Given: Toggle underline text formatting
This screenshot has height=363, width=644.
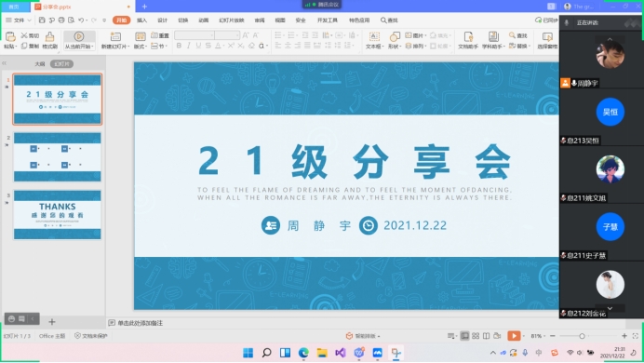Looking at the screenshot, I should coord(198,46).
